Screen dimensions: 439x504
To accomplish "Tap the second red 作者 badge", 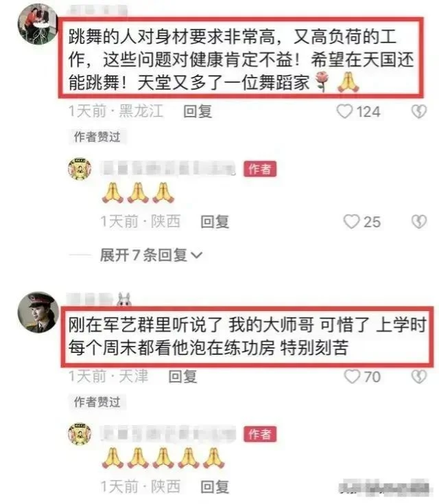I will pyautogui.click(x=260, y=434).
